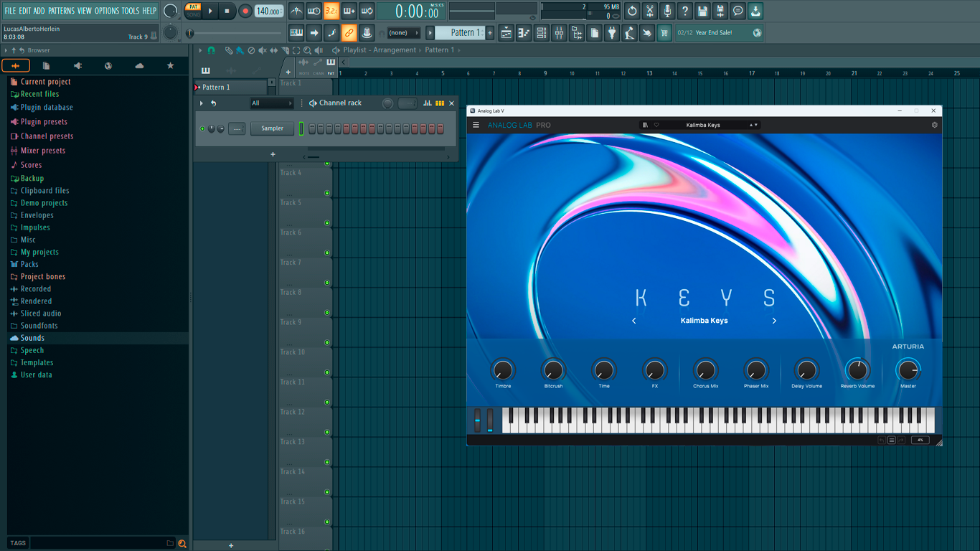Image resolution: width=980 pixels, height=551 pixels.
Task: Click the microphone one-click recording icon
Action: click(667, 11)
